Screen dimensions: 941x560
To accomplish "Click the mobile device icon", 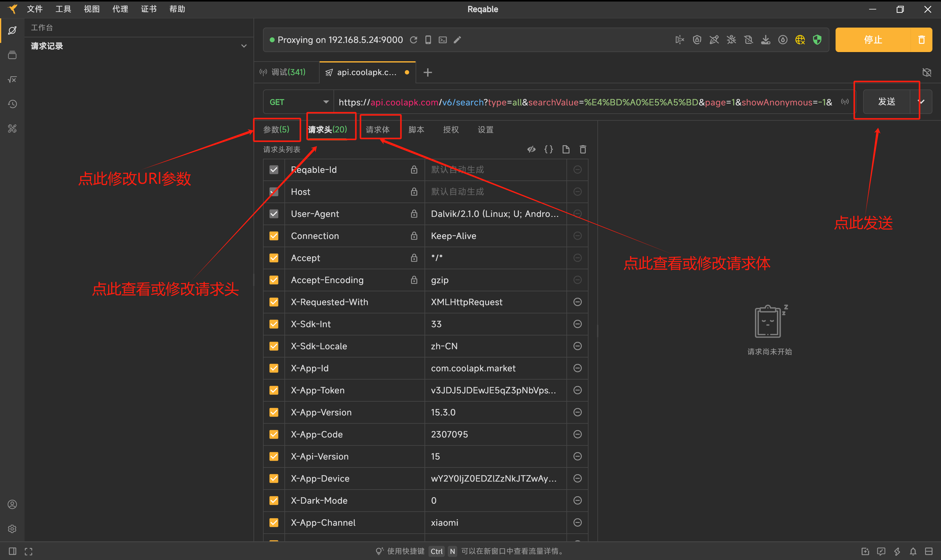I will pyautogui.click(x=428, y=40).
